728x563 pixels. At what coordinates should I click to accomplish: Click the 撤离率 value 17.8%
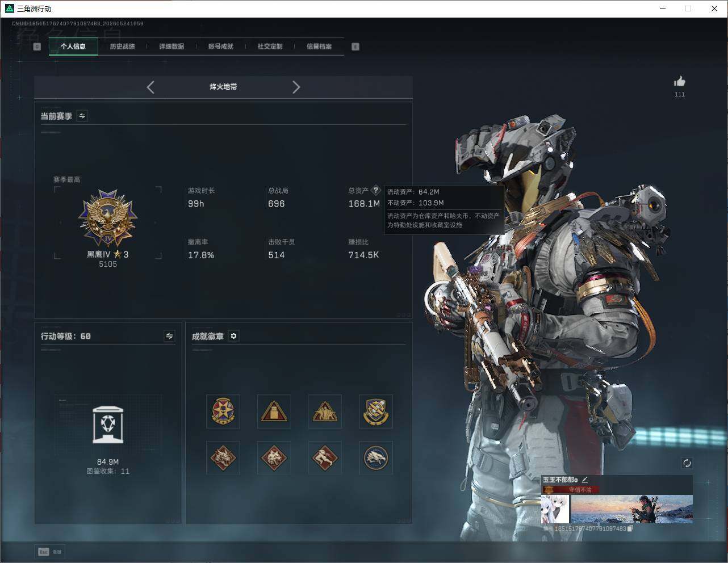click(x=201, y=255)
